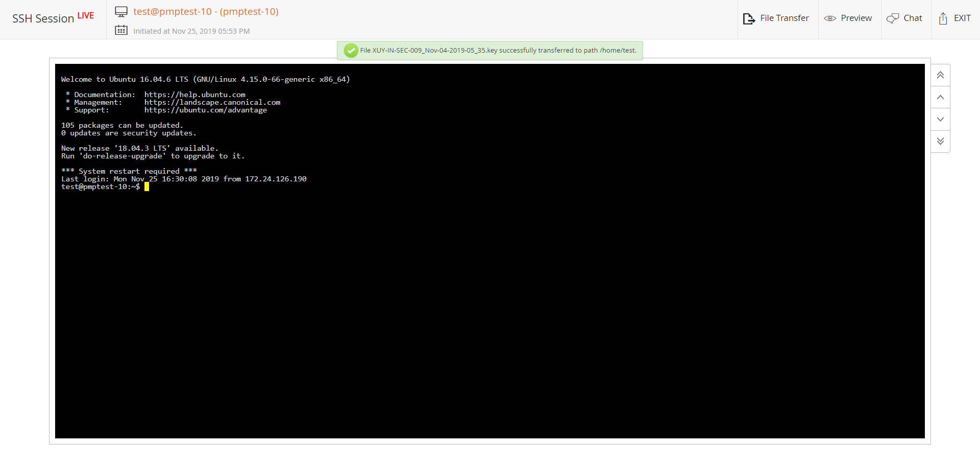Click the single up chevron control
The height and width of the screenshot is (467, 980).
coord(941,97)
